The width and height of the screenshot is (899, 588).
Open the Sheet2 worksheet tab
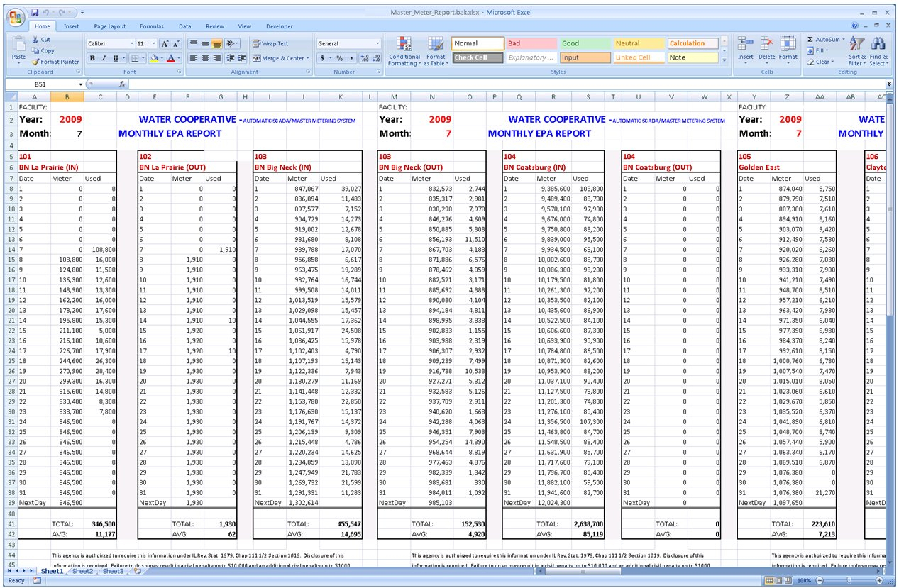[x=82, y=571]
